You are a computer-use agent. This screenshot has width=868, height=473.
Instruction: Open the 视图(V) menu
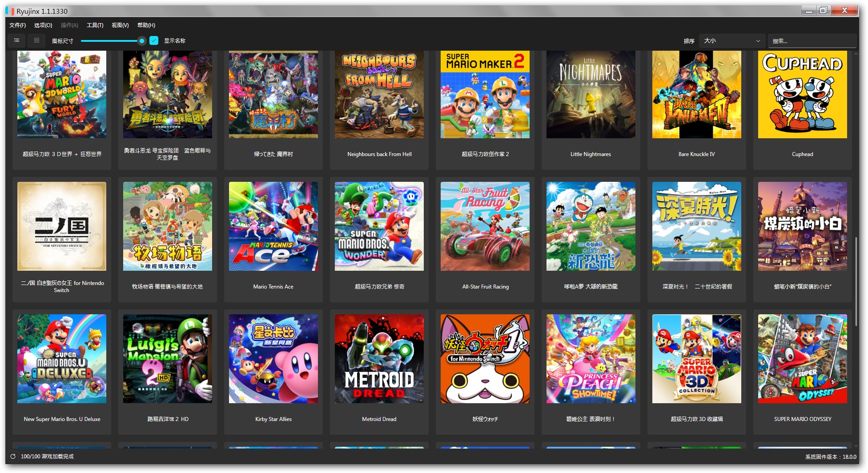(120, 25)
